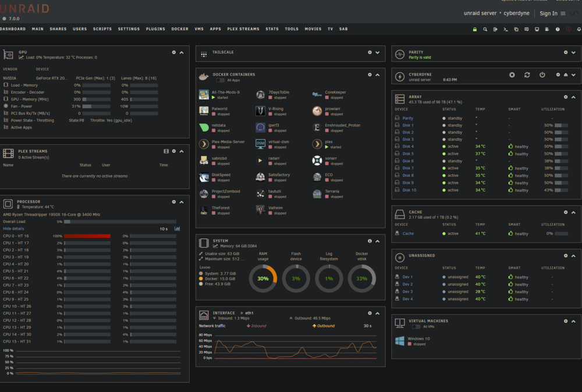Go to the Docker menu tab

[180, 29]
